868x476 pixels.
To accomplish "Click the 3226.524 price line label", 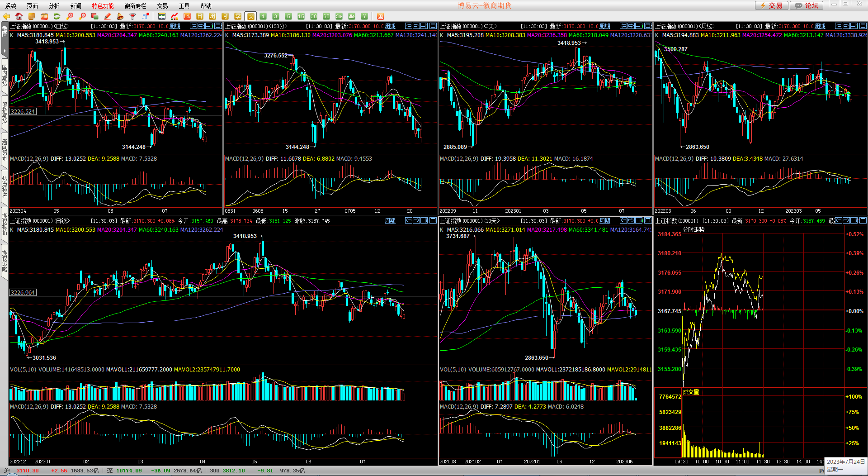I will (23, 112).
